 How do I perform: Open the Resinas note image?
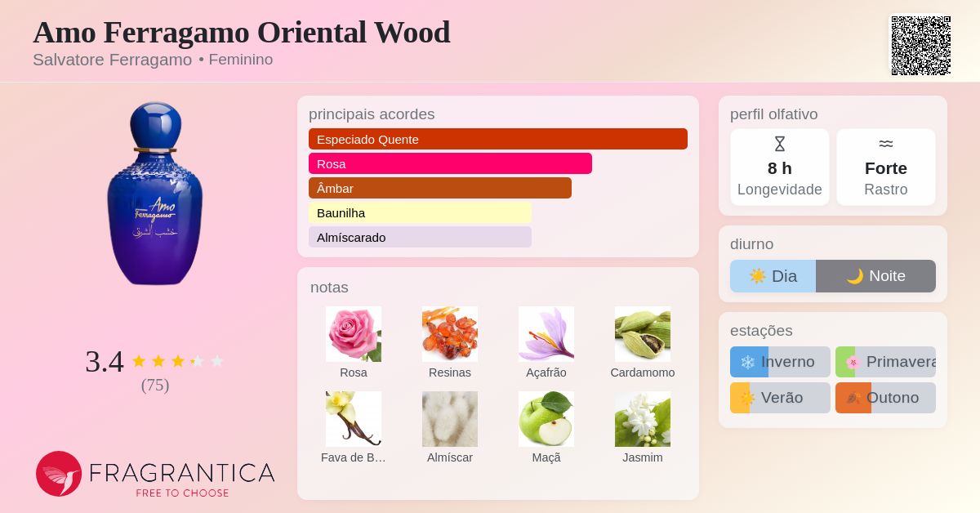tap(450, 334)
